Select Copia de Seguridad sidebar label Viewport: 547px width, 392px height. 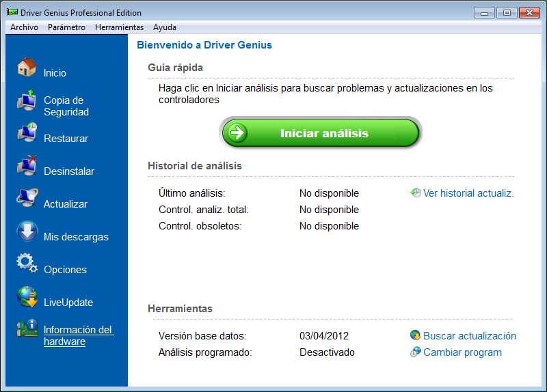(x=66, y=106)
